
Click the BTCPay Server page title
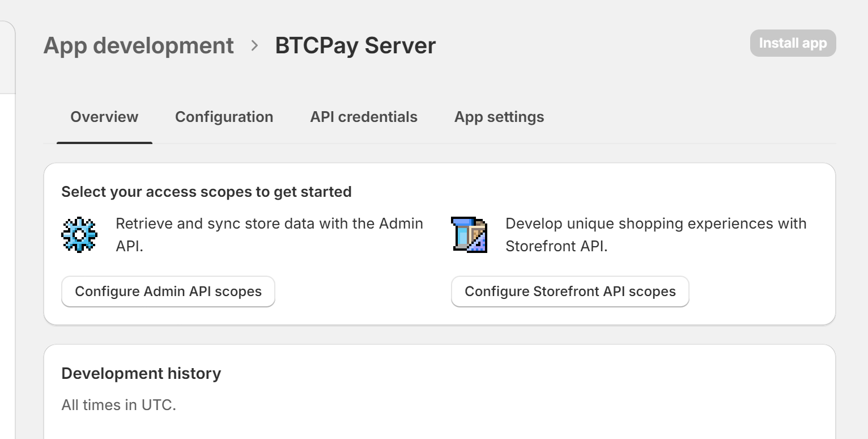[355, 45]
